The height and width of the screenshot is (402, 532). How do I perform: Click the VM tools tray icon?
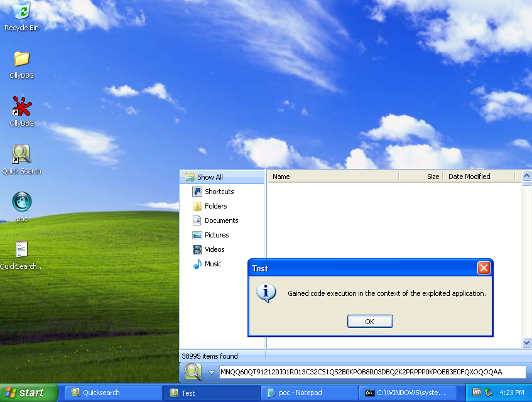[477, 393]
